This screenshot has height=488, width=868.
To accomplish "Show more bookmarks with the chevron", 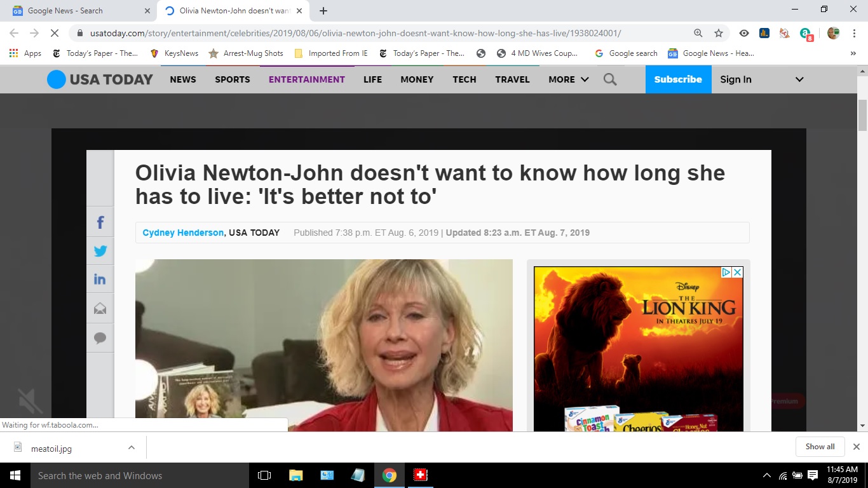I will click(x=853, y=53).
